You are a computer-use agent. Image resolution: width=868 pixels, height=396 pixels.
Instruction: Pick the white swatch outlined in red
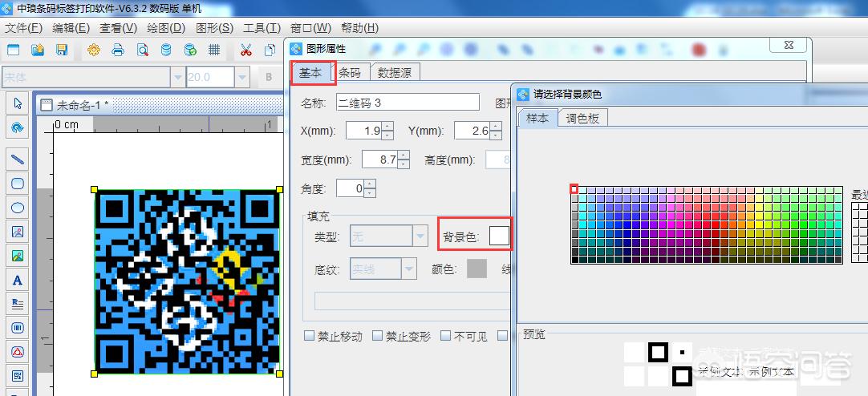pyautogui.click(x=574, y=189)
